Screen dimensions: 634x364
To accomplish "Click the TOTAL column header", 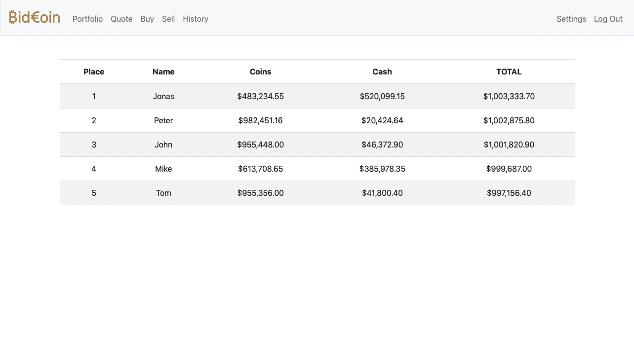I will point(509,72).
